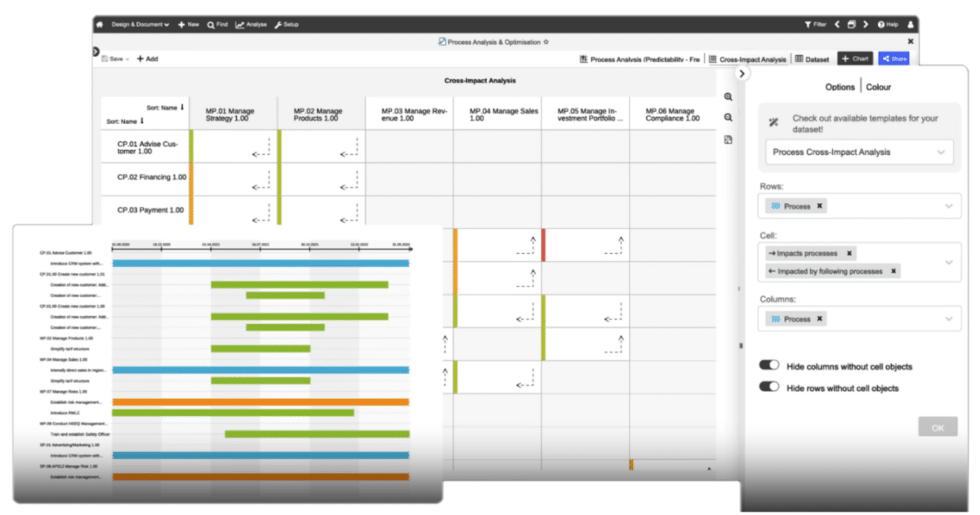The width and height of the screenshot is (980, 515).
Task: Go to home via the house icon
Action: 100,24
